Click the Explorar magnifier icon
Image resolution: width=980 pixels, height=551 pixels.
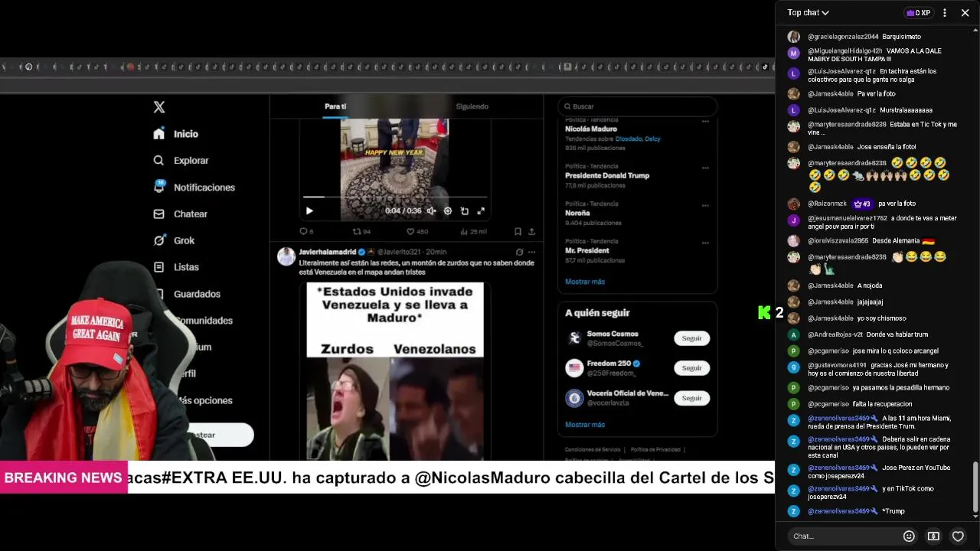click(x=158, y=161)
